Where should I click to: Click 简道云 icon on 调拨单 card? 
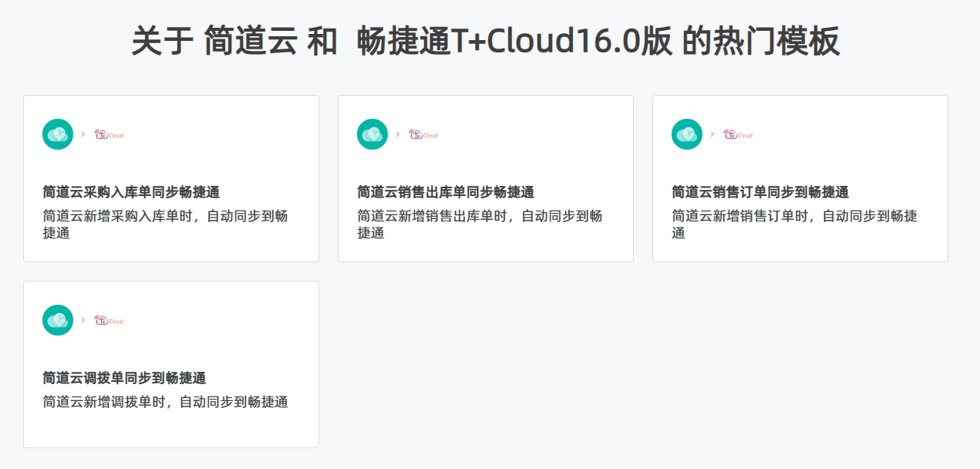[x=58, y=320]
